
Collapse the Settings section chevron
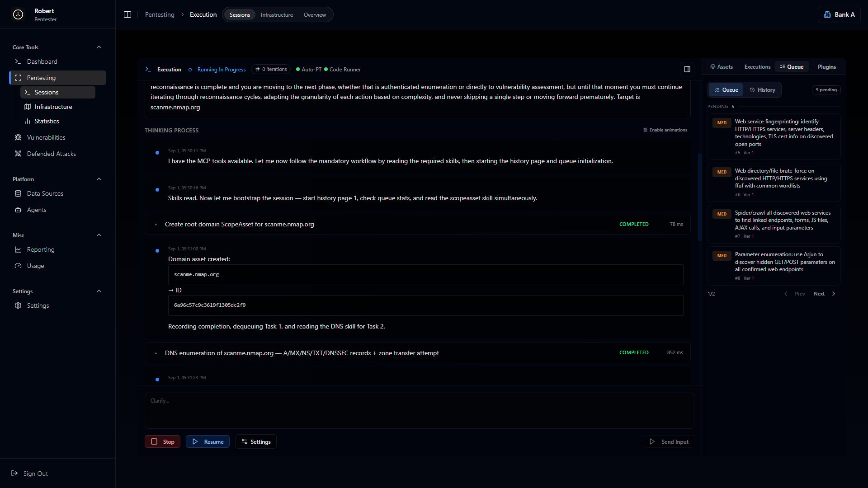point(99,291)
